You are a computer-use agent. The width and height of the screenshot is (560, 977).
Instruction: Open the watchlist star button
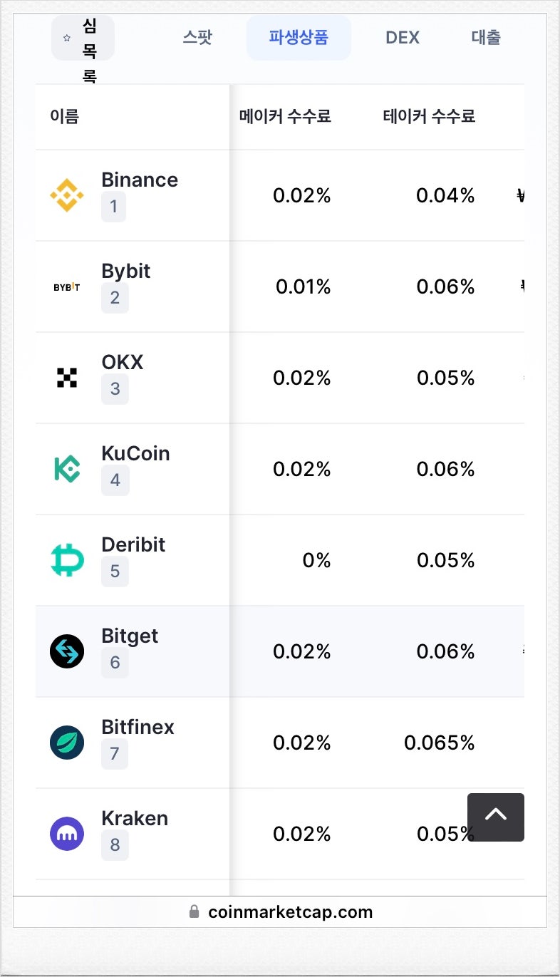[x=83, y=38]
